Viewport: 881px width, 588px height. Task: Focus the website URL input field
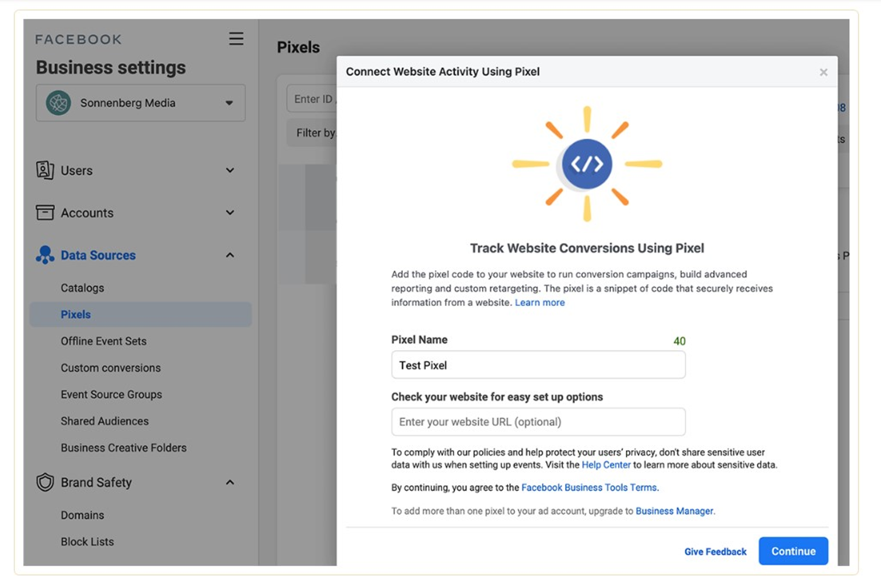pos(538,422)
